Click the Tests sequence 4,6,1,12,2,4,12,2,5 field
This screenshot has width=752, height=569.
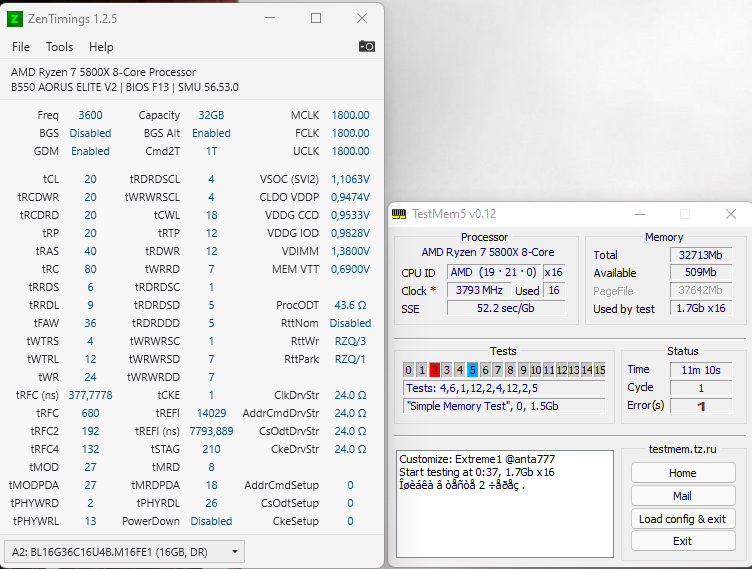pos(505,388)
